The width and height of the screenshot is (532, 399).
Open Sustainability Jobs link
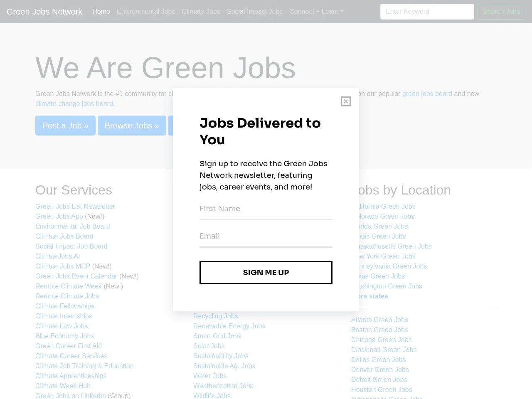(x=221, y=356)
